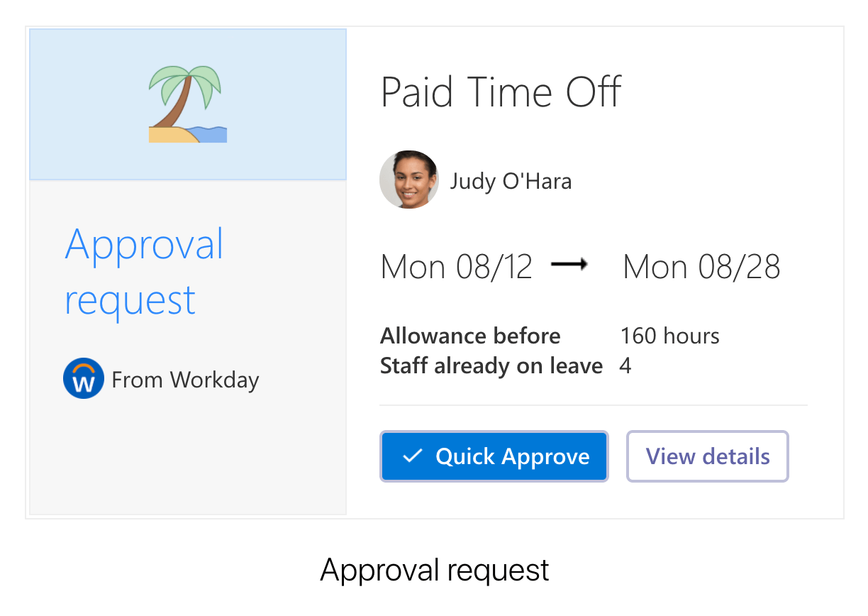Click the arrow between the dates
Viewport: 868px width, 616px height.
click(569, 265)
